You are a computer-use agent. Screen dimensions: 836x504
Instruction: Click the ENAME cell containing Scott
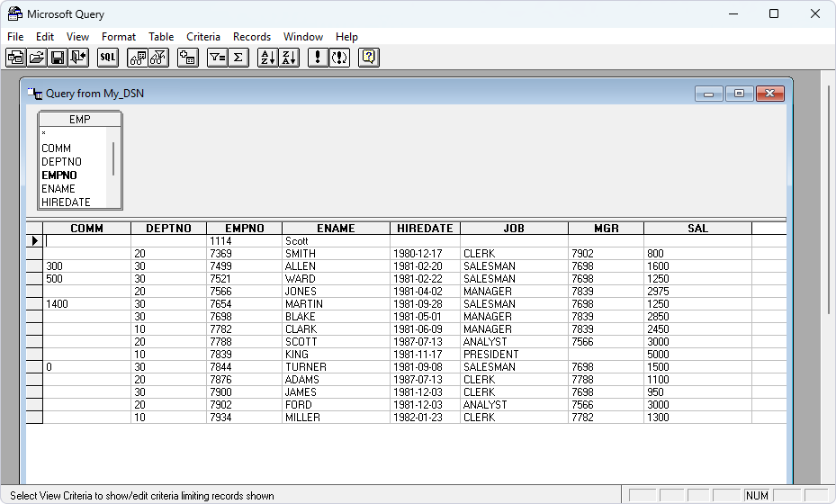tap(336, 241)
